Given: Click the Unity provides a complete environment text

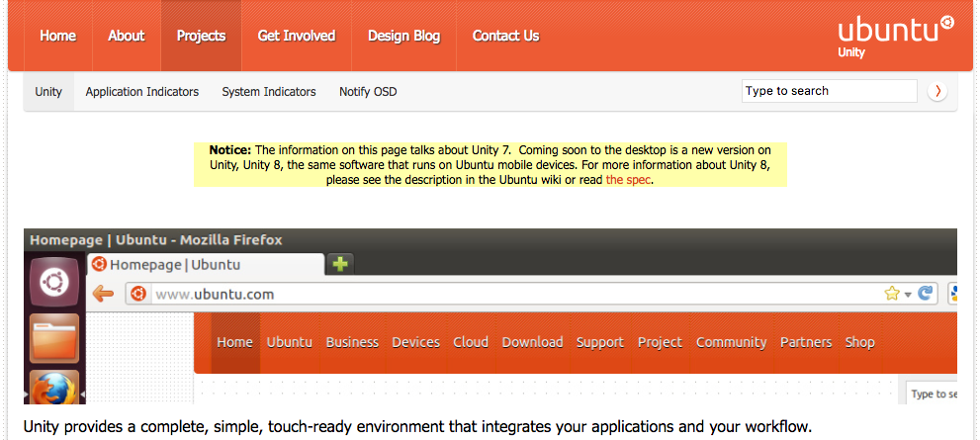Looking at the screenshot, I should click(x=417, y=427).
